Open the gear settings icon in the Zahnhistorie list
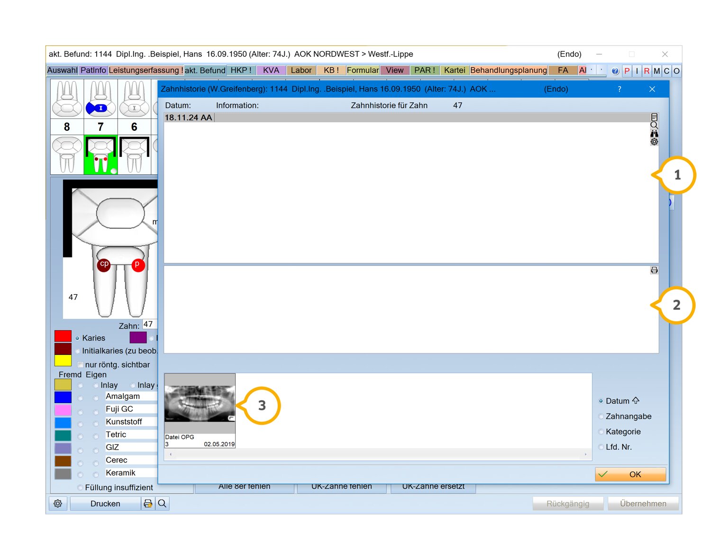Screen dimensions: 728x560 click(654, 142)
